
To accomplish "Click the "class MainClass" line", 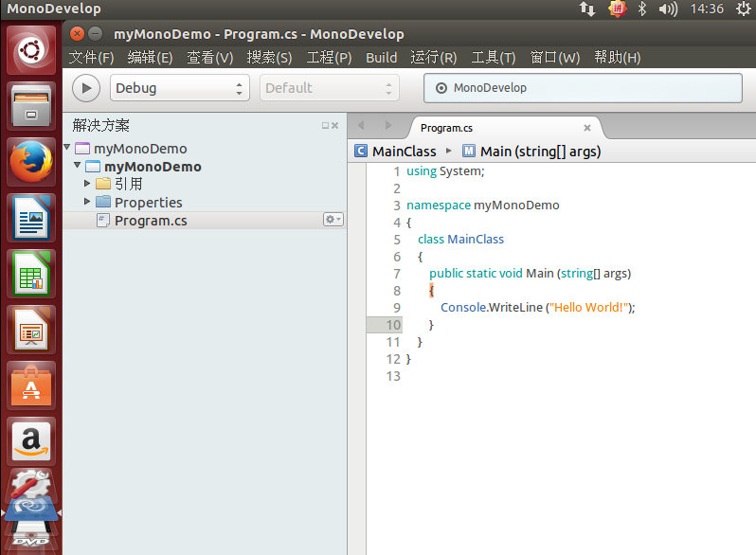I will click(x=460, y=240).
